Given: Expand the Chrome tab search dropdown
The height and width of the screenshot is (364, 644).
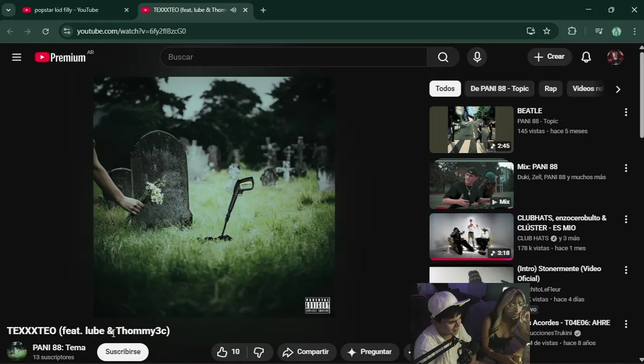Looking at the screenshot, I should tap(8, 10).
